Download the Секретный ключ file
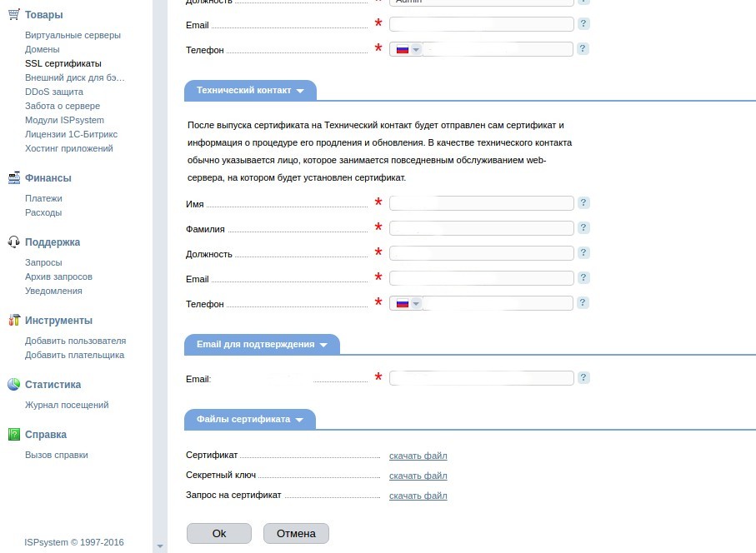This screenshot has height=553, width=756. point(418,476)
